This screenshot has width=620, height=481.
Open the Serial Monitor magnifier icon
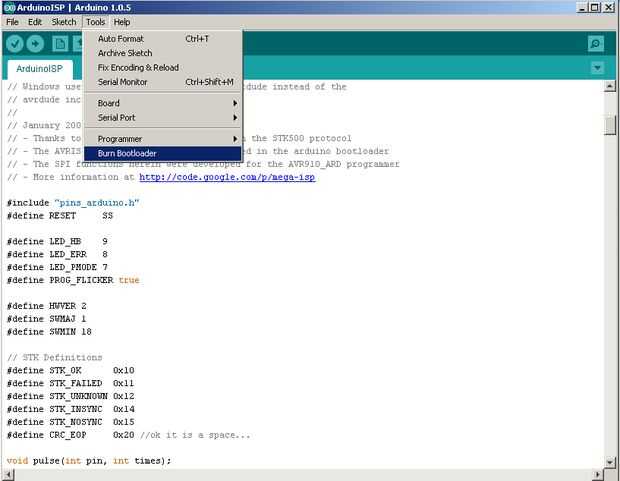(595, 44)
